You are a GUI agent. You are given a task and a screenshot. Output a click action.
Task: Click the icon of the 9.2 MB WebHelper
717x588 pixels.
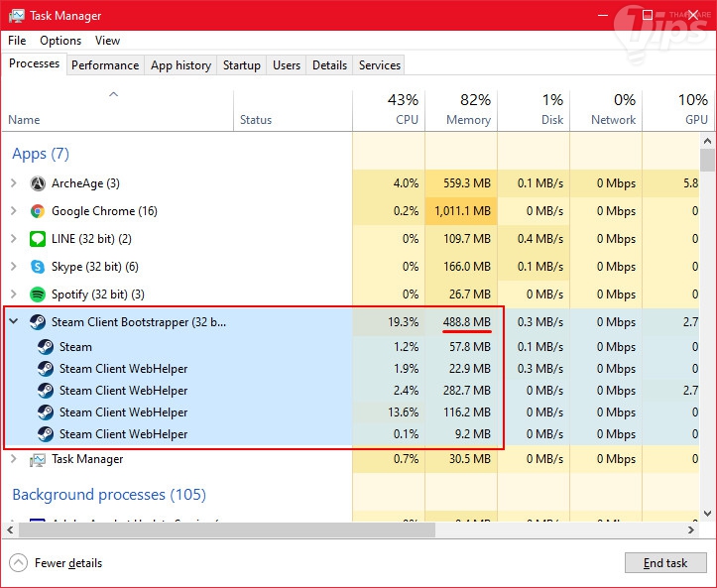[x=46, y=434]
